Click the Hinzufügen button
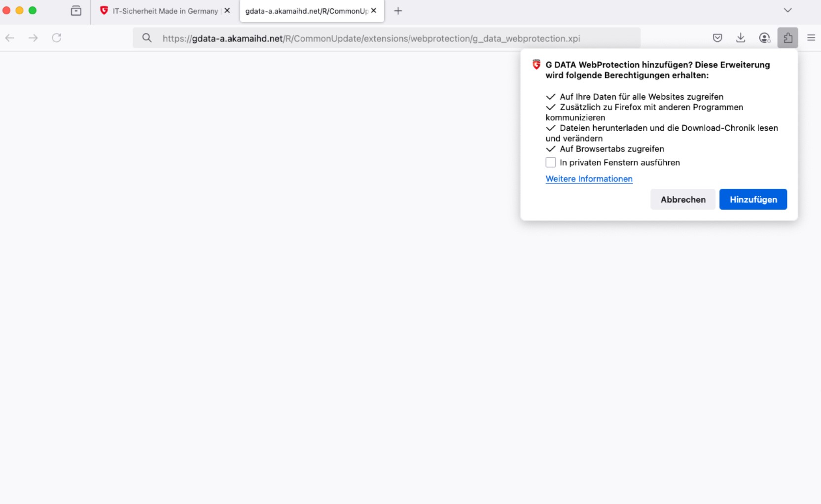 pyautogui.click(x=753, y=199)
